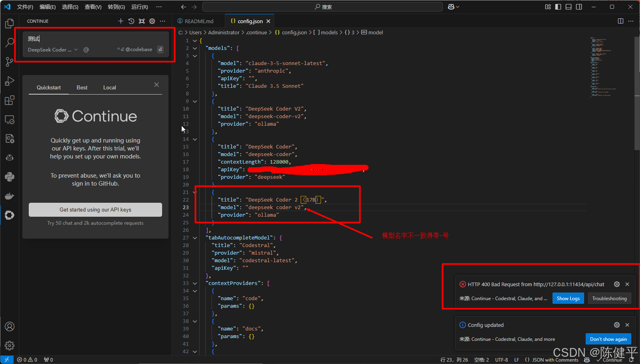640x364 pixels.
Task: Close the Continue onboarding card
Action: pyautogui.click(x=157, y=85)
